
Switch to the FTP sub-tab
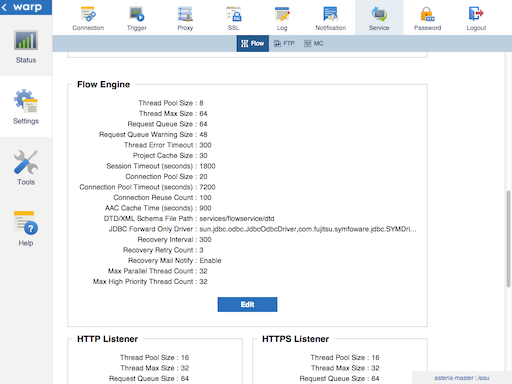pos(284,43)
